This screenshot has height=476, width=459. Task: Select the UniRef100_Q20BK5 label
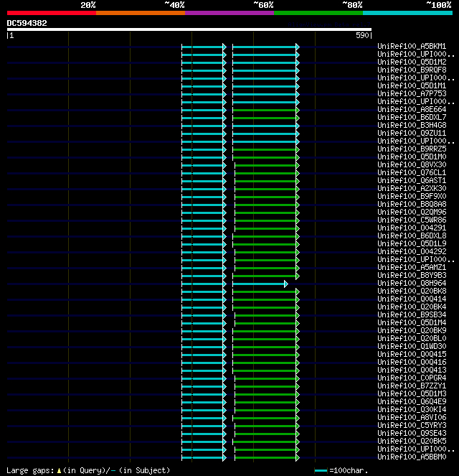412,441
